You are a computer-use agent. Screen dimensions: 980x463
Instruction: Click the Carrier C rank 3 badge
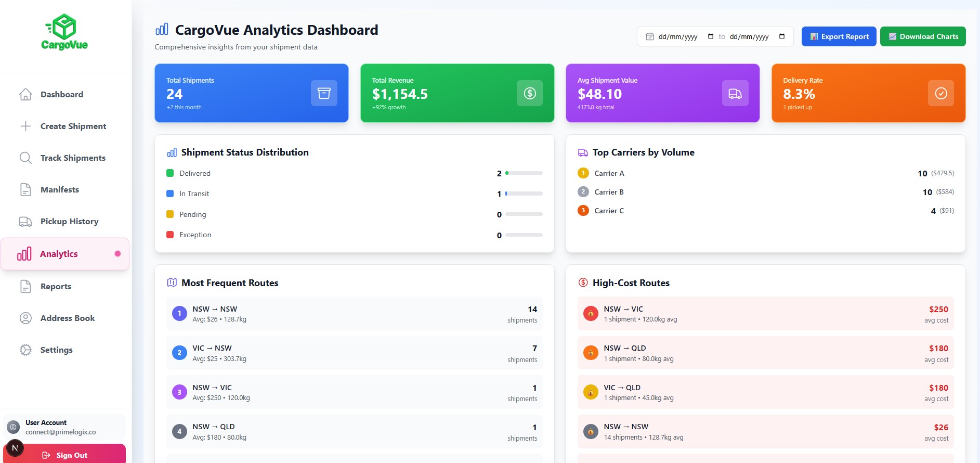coord(583,211)
